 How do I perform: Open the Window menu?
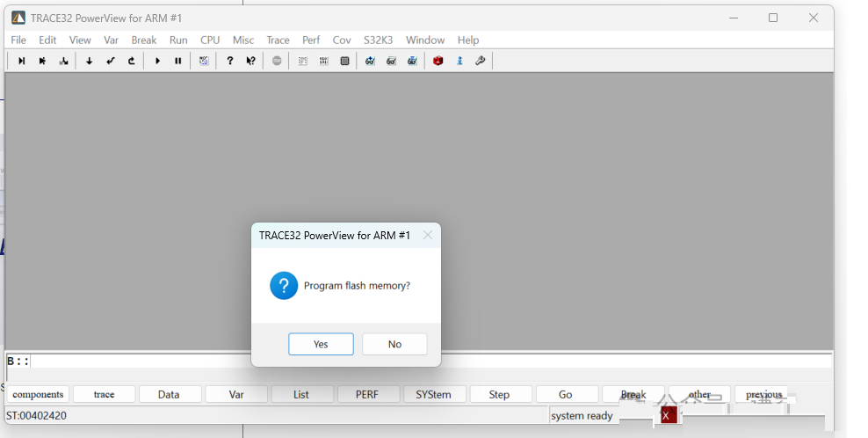tap(425, 40)
